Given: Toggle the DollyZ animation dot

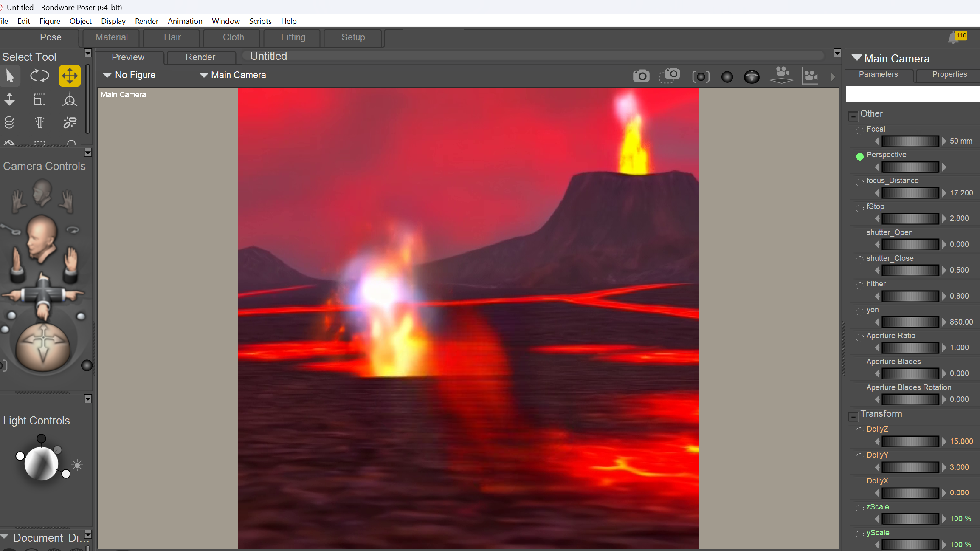Looking at the screenshot, I should [860, 431].
